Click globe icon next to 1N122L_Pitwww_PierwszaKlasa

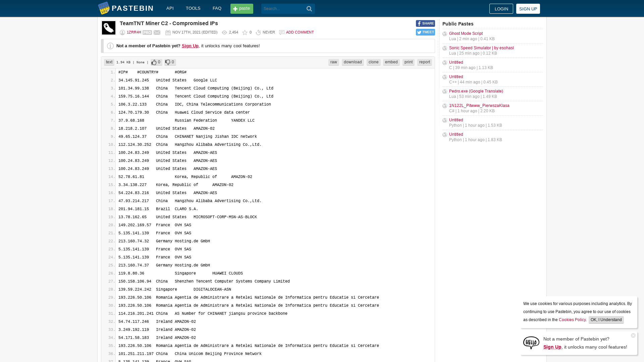(445, 106)
